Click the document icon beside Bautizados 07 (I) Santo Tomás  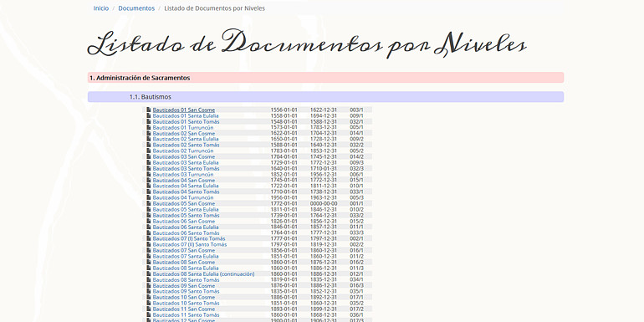click(x=149, y=238)
